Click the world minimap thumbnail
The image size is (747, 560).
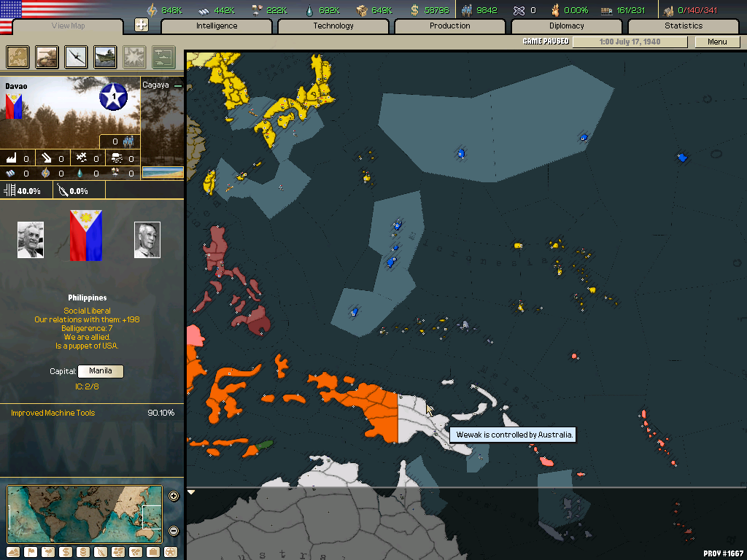(x=85, y=514)
